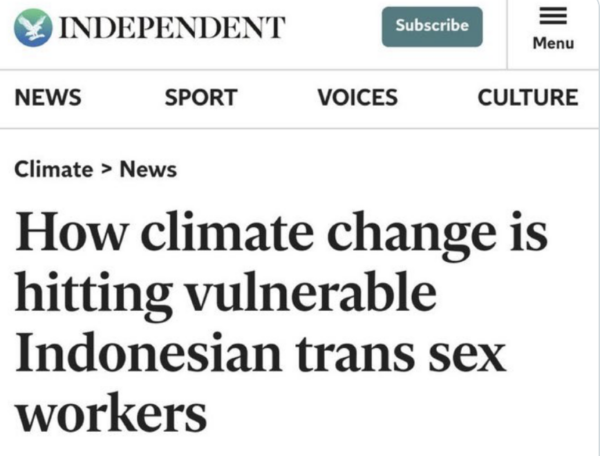
Task: Click the headline line "How climate change is"
Action: coord(283,235)
